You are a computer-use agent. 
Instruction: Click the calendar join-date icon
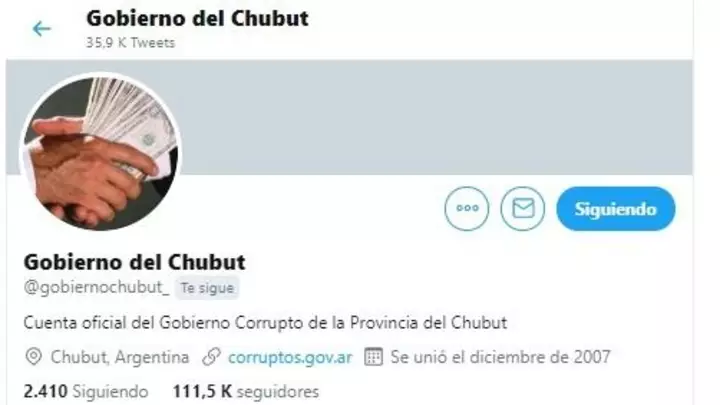[x=373, y=357]
